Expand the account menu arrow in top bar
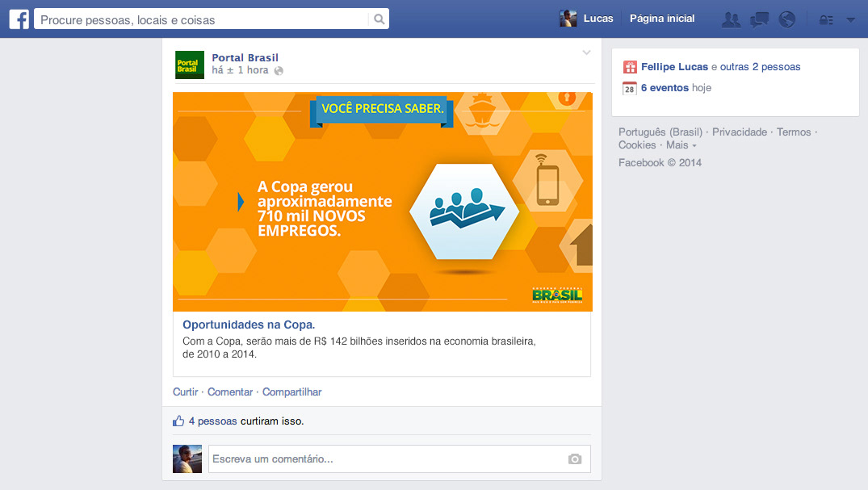 pos(851,20)
